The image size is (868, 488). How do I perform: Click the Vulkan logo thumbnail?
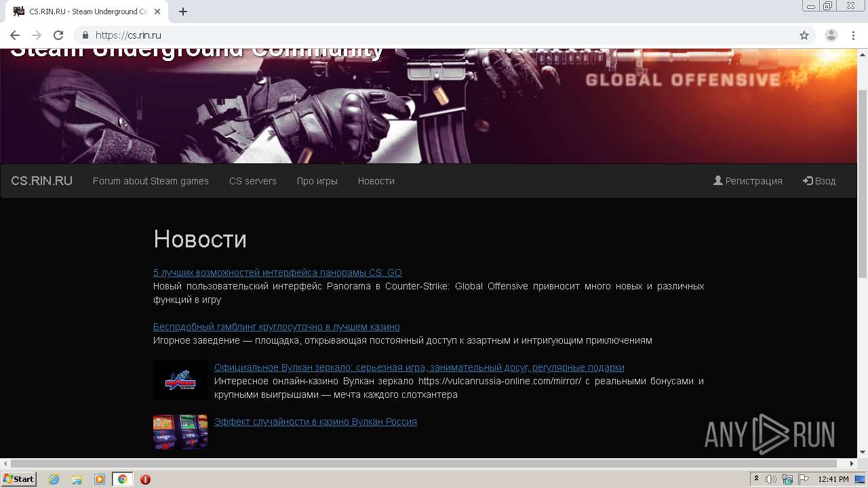pyautogui.click(x=180, y=380)
